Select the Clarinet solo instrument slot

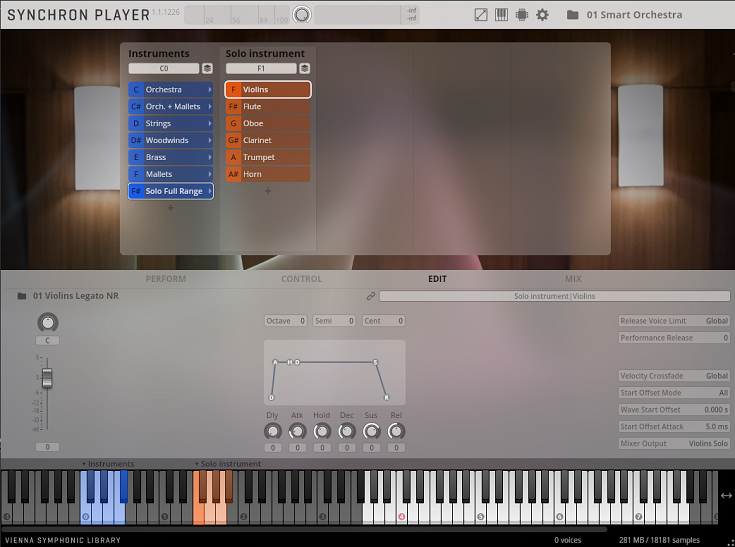(x=268, y=140)
